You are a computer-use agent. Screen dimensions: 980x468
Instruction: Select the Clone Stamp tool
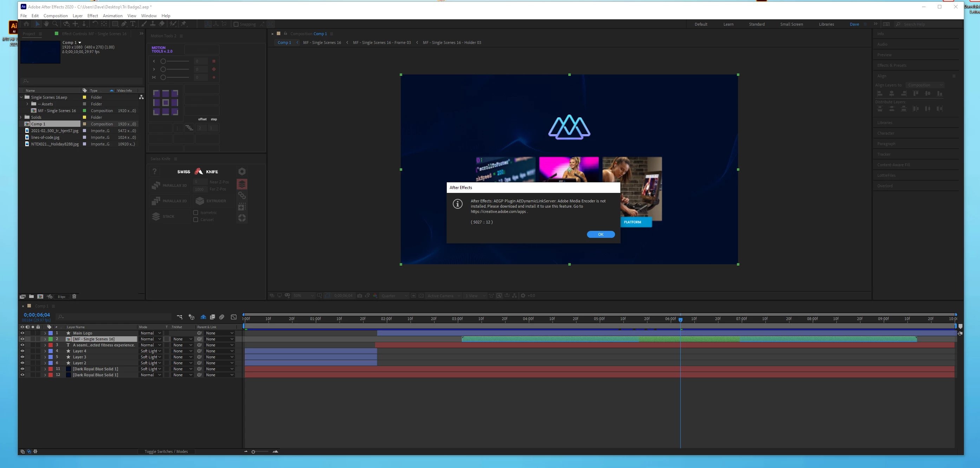point(152,24)
